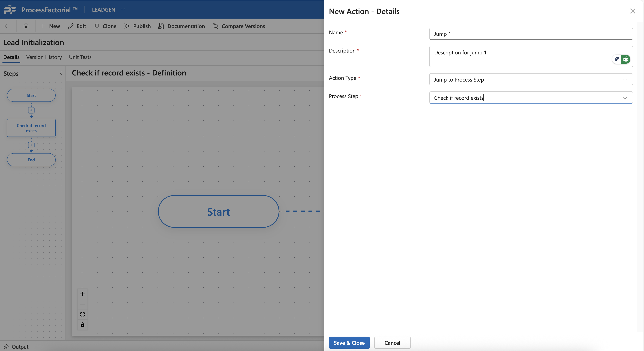644x351 pixels.
Task: Pin the Output panel
Action: (x=6, y=346)
